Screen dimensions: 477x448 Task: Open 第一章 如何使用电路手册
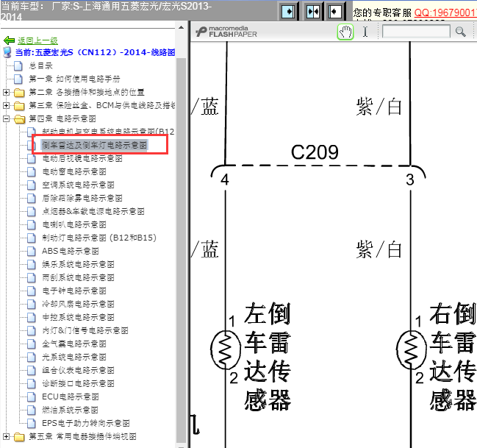pyautogui.click(x=74, y=79)
